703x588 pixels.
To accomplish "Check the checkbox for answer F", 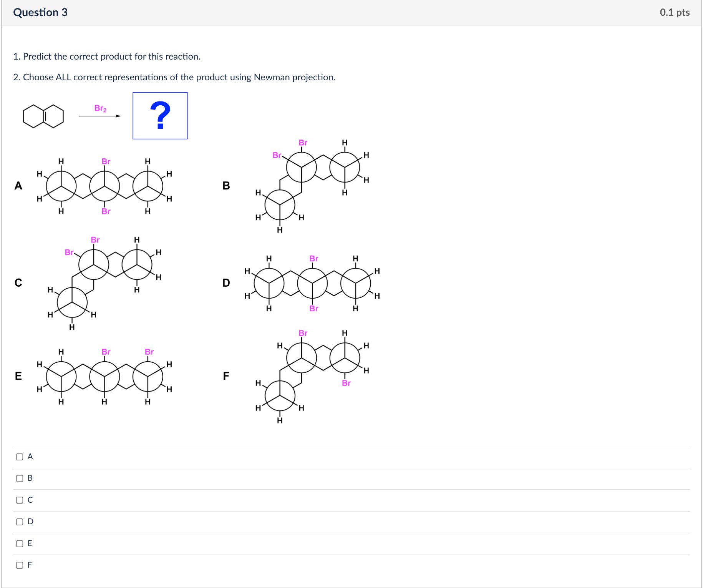I will (20, 565).
